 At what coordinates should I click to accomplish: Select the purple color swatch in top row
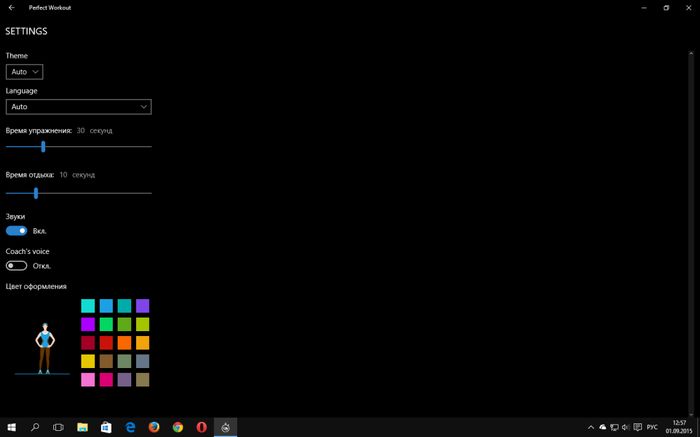(x=142, y=305)
